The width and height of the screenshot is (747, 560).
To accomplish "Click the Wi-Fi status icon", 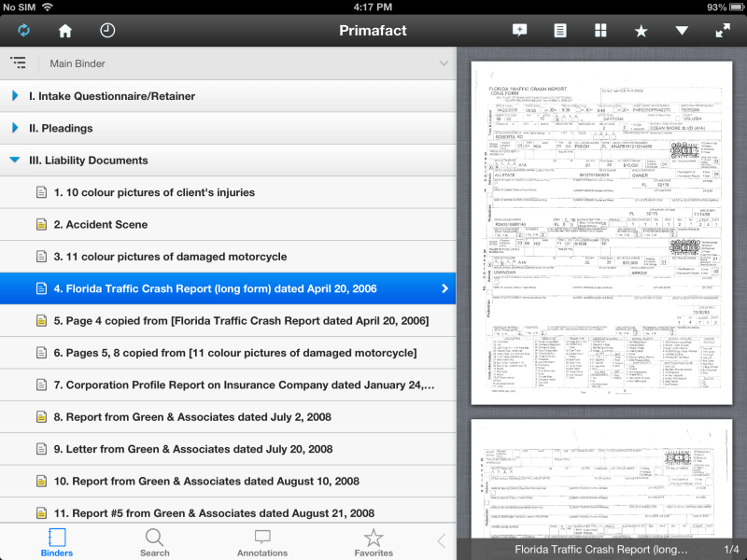I will coord(48,7).
